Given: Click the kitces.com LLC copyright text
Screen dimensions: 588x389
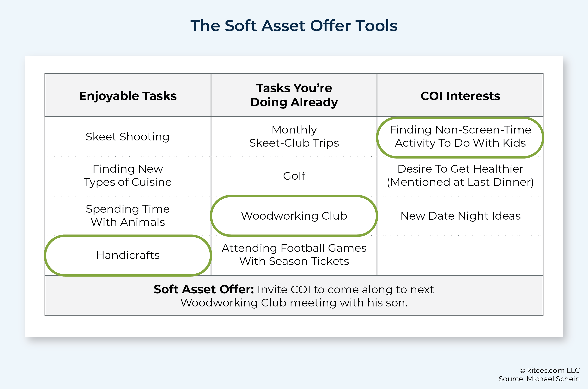Looking at the screenshot, I should click(550, 370).
